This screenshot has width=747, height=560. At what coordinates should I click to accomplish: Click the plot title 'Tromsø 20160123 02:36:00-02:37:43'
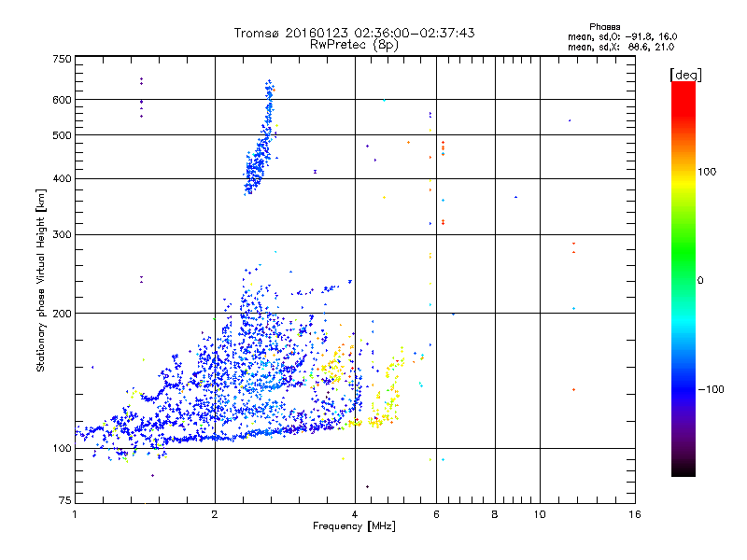coord(354,33)
